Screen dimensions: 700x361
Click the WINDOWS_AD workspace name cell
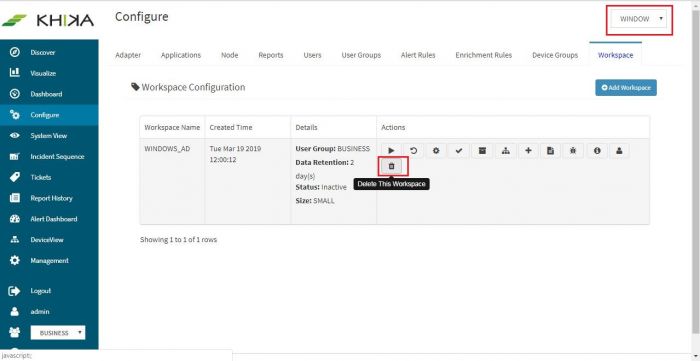[167, 149]
